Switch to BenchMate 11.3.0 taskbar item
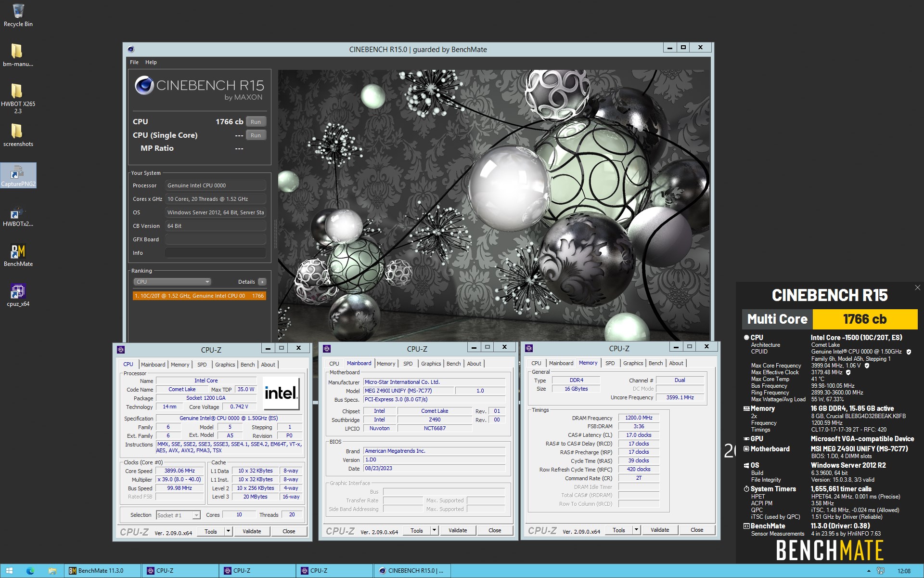This screenshot has width=924, height=578. [103, 571]
